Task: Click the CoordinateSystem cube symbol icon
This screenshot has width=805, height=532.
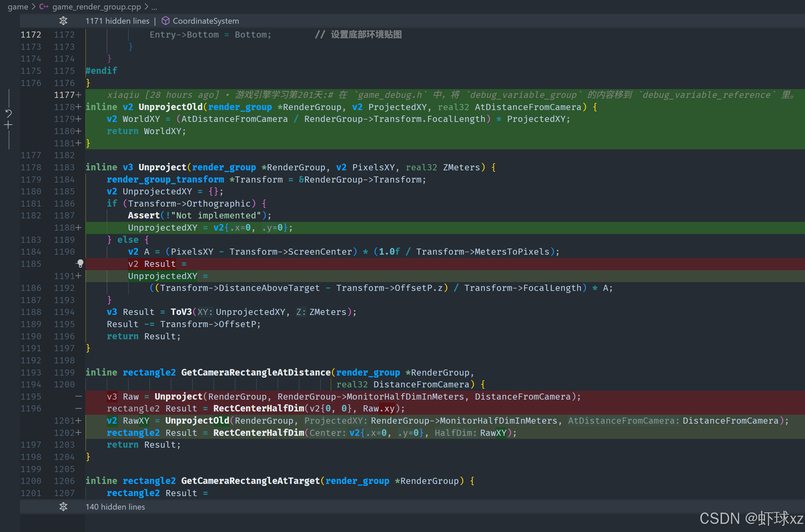Action: click(x=166, y=21)
